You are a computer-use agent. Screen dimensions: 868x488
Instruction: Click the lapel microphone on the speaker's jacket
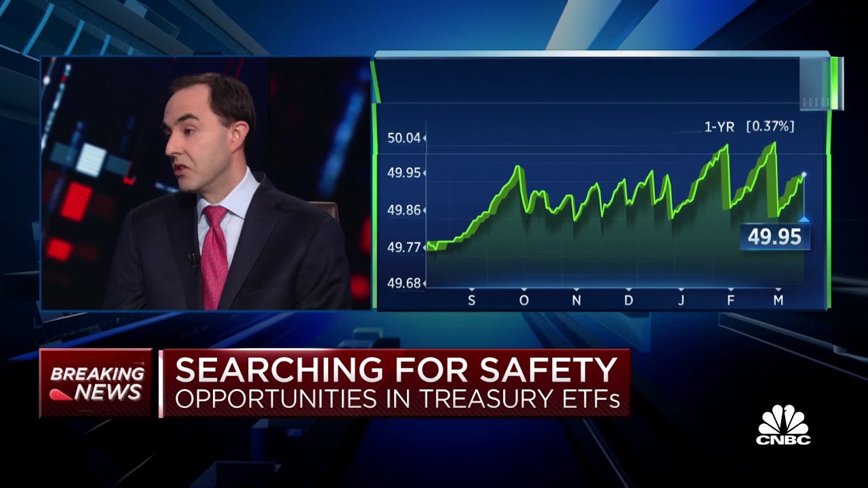(x=193, y=260)
